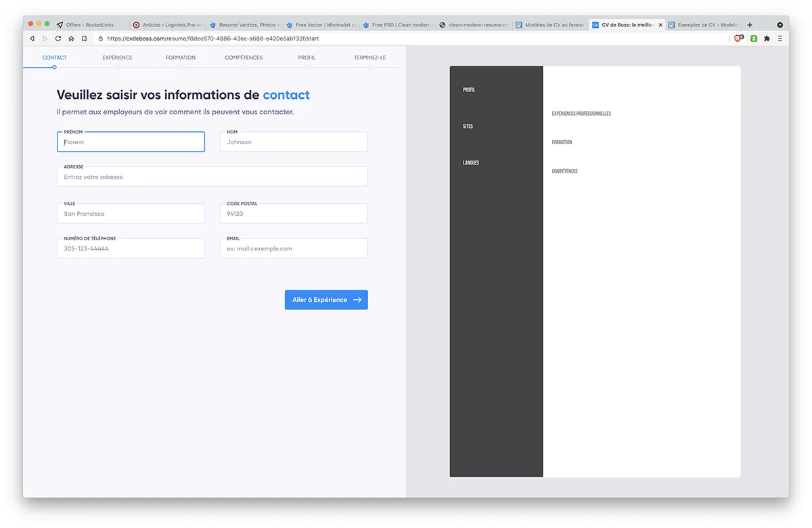Click the bookmark icon in the toolbar
Viewport: 812px width, 528px height.
(x=85, y=39)
